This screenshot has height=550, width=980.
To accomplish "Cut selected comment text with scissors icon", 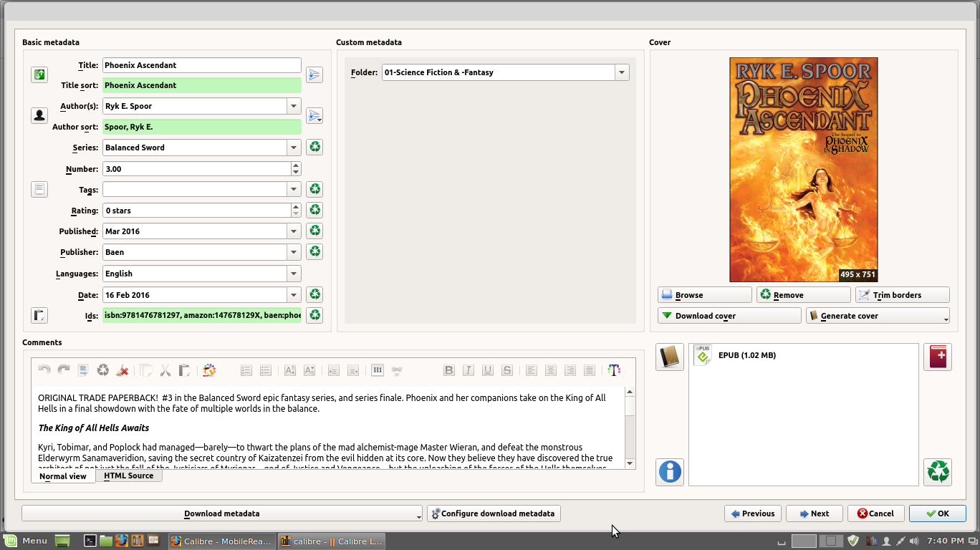I will (165, 370).
